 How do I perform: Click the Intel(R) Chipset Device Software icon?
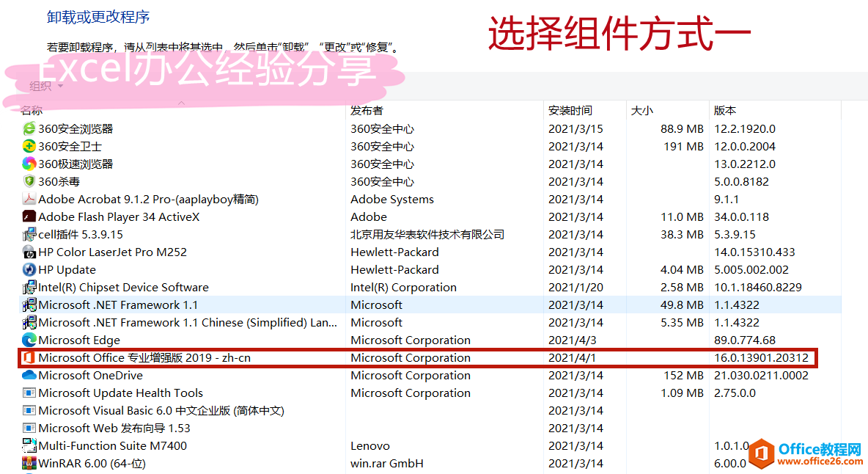(x=29, y=288)
